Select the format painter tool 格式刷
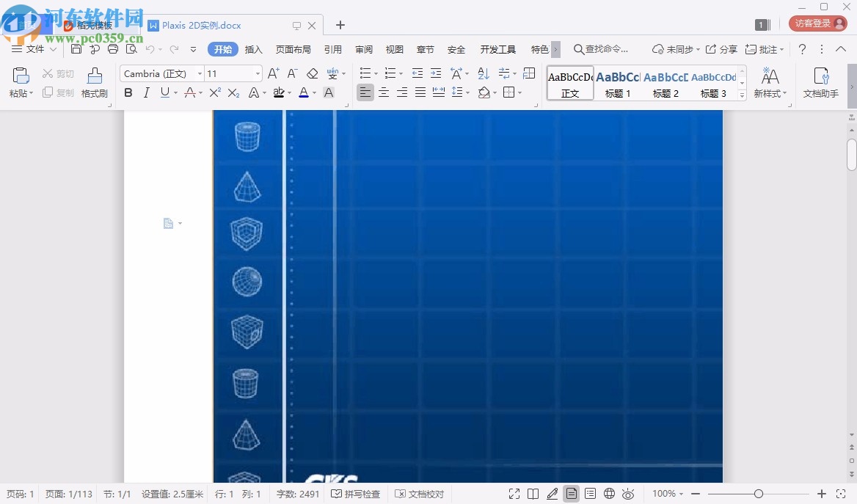857x504 pixels. point(94,82)
